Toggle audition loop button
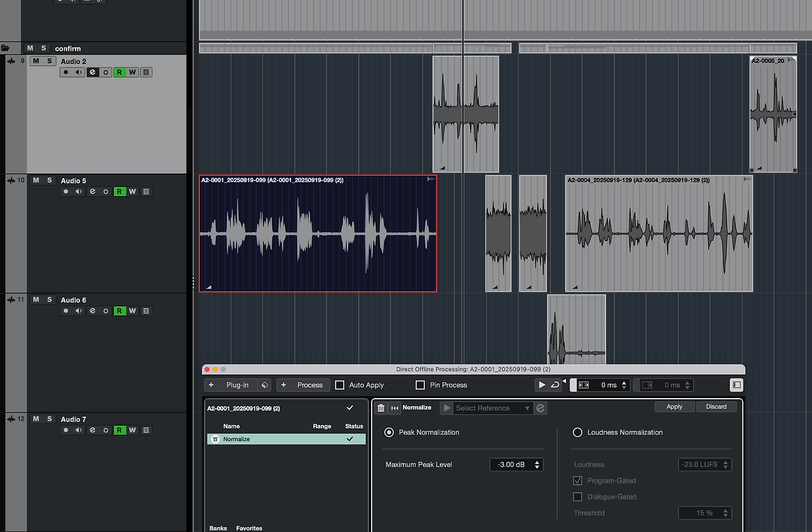The height and width of the screenshot is (532, 812). 555,385
